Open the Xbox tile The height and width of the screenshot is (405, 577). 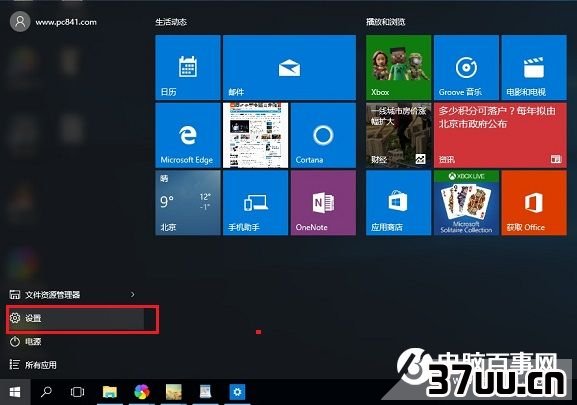(399, 67)
